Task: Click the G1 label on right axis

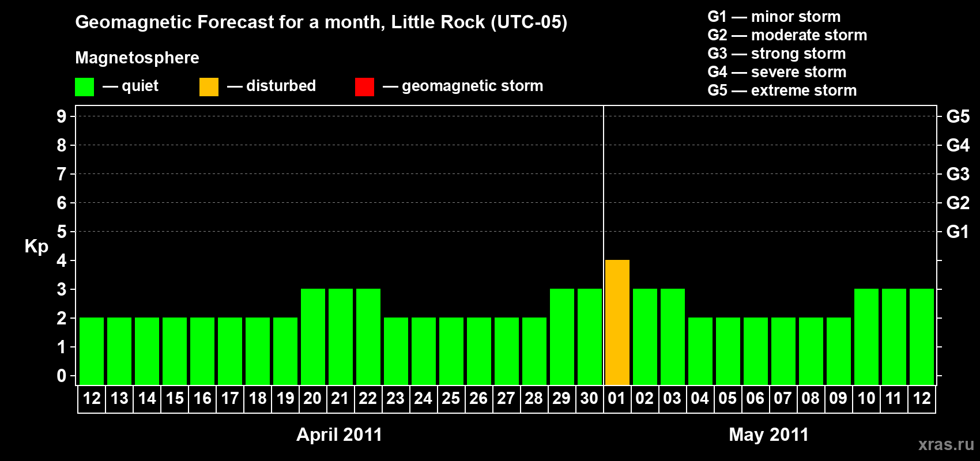Action: click(958, 232)
